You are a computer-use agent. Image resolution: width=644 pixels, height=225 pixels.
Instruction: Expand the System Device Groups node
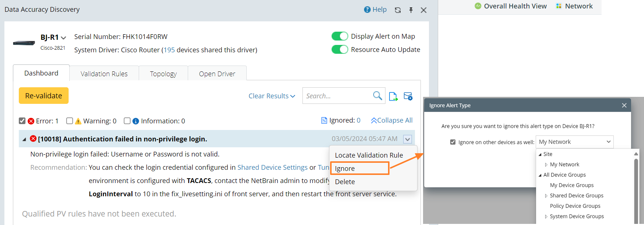tap(546, 217)
